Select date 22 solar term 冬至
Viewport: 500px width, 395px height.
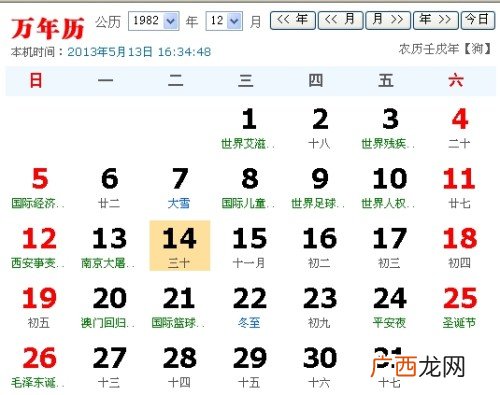(249, 307)
